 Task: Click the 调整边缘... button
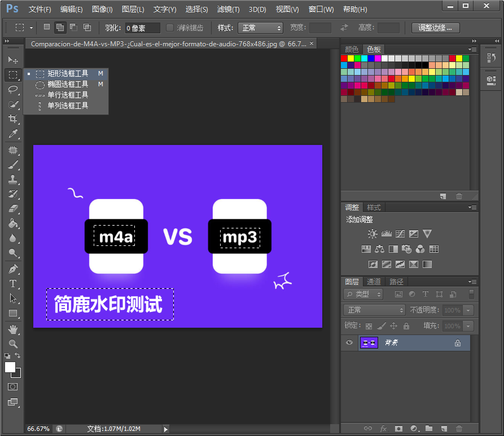(435, 28)
